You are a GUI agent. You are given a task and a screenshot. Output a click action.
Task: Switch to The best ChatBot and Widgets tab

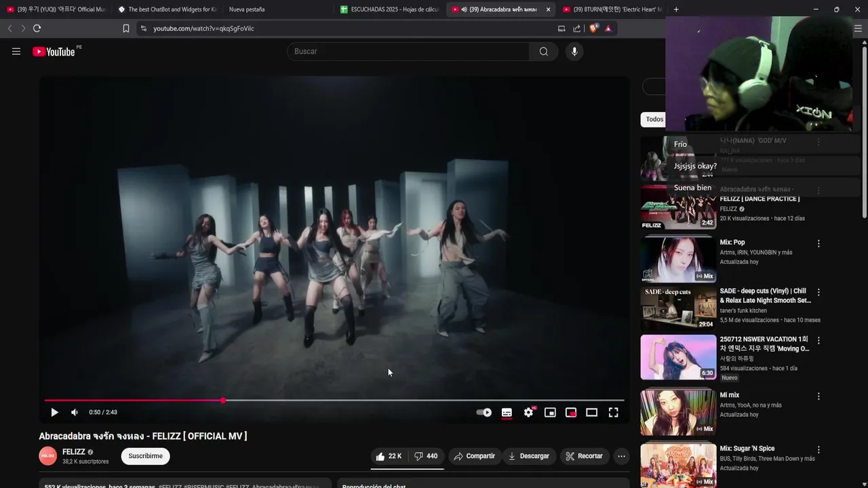[167, 9]
